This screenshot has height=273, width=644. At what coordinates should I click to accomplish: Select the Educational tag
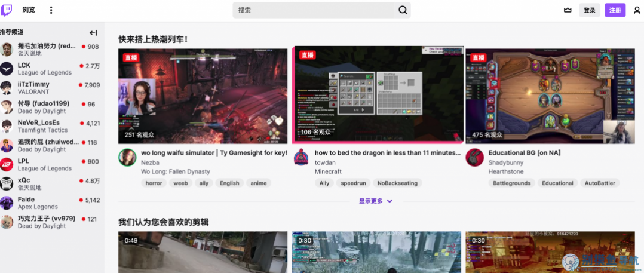pos(558,183)
